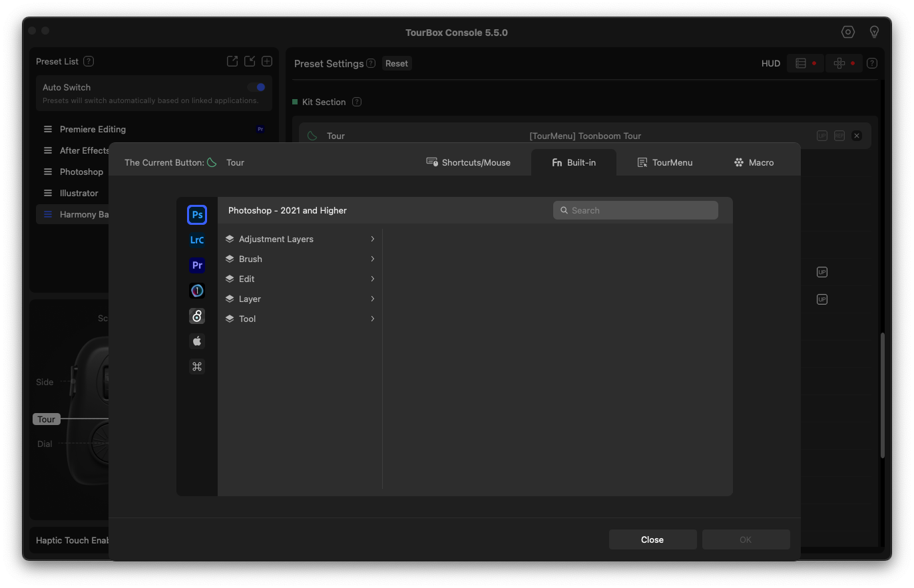Click the UP icon in Tour row
Viewport: 914px width, 588px height.
click(x=822, y=136)
